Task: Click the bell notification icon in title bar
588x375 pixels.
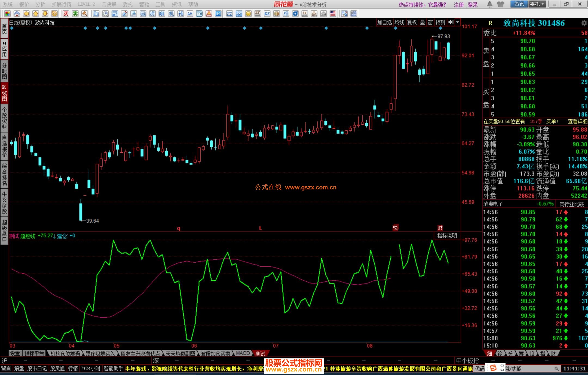Action: pos(489,4)
